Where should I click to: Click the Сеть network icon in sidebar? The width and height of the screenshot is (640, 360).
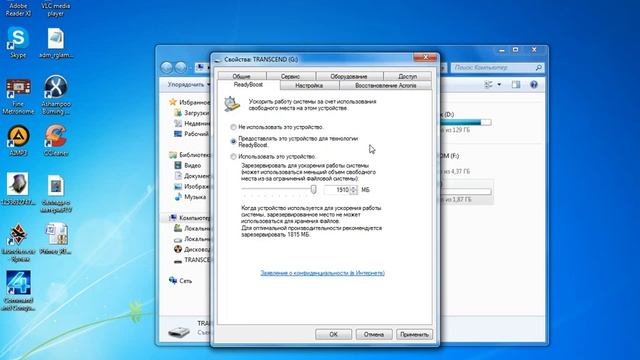tap(173, 280)
